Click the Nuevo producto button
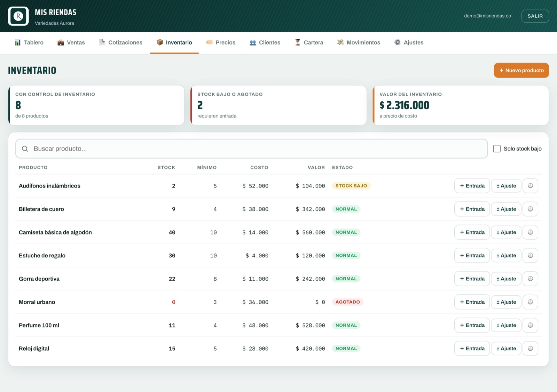This screenshot has width=557, height=392. pyautogui.click(x=521, y=70)
